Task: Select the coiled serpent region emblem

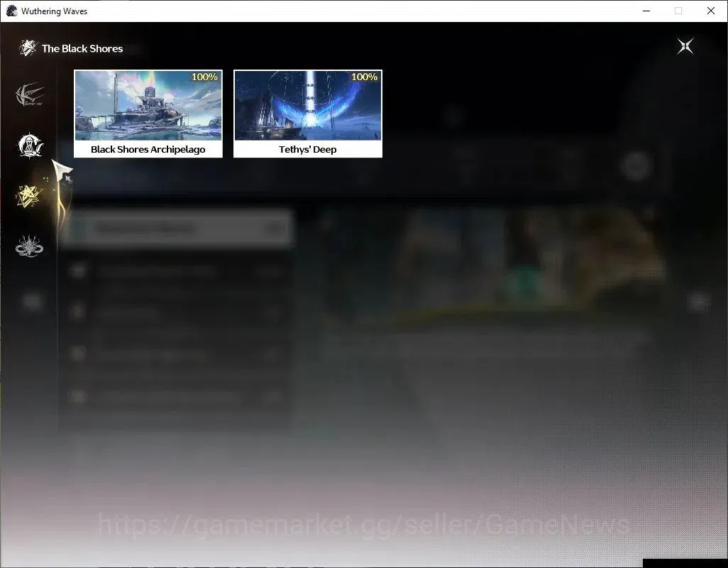Action: coord(29,246)
